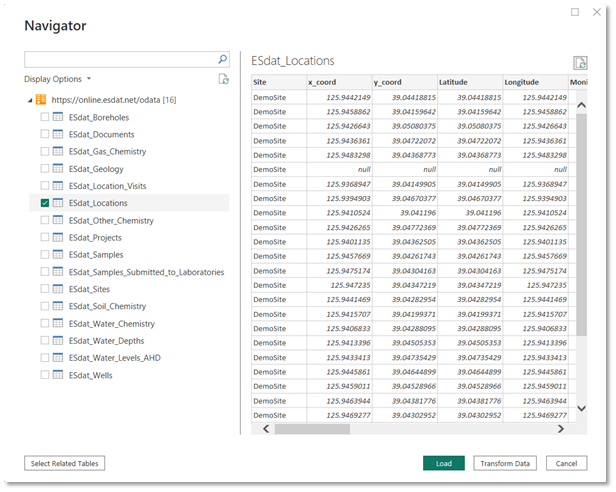
Task: Open the Display Options dropdown
Action: pos(57,79)
